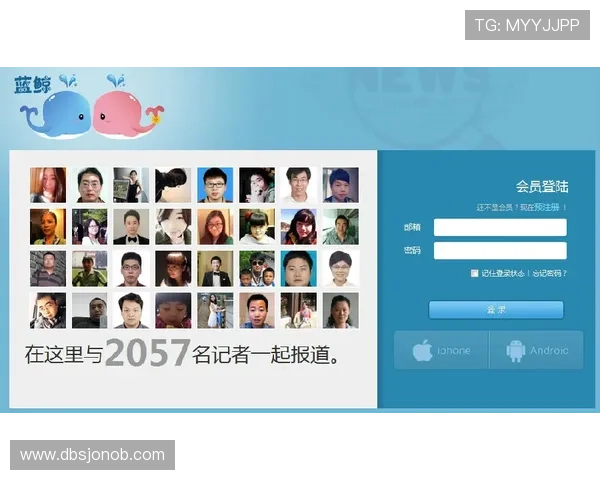The width and height of the screenshot is (600, 480).
Task: Open the iPhone app download button
Action: (x=441, y=350)
